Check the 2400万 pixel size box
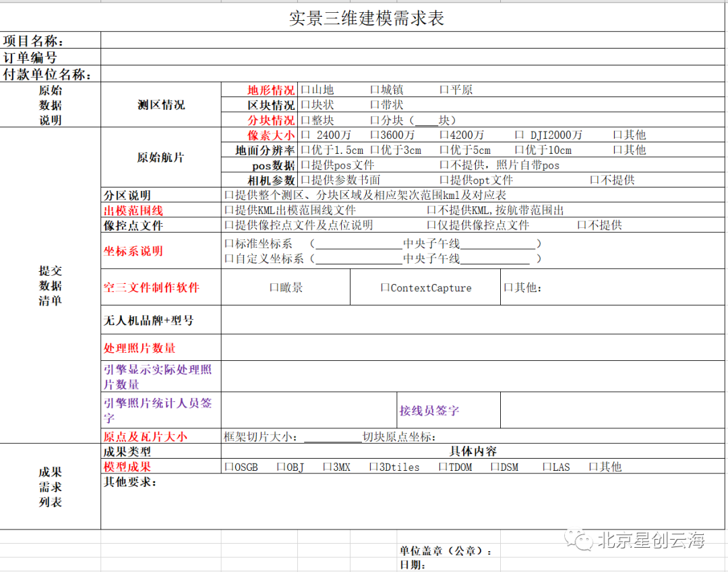Image resolution: width=728 pixels, height=572 pixels. pos(305,135)
